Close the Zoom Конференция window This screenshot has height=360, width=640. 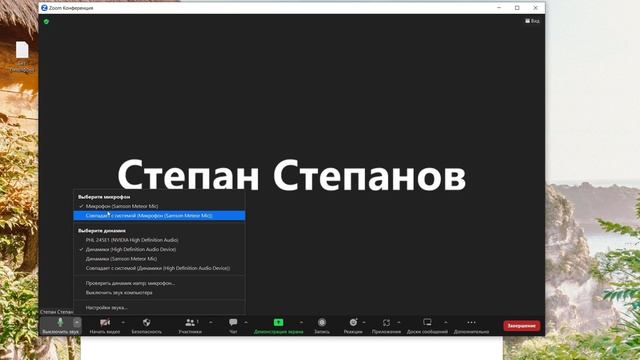coord(536,8)
